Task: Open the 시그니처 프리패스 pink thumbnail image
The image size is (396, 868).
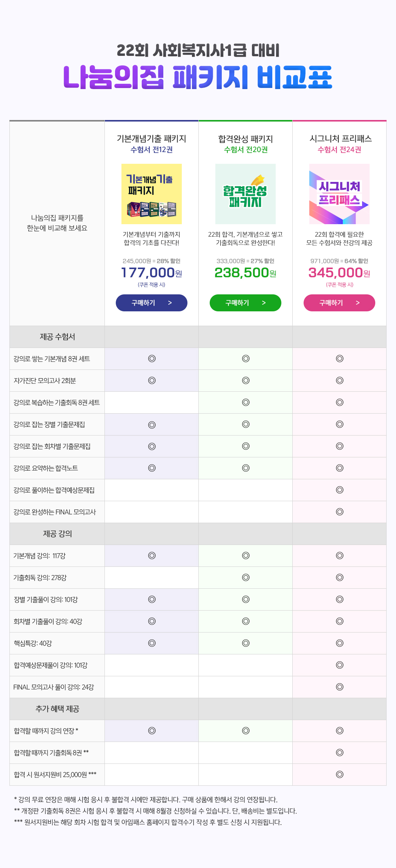Action: point(339,194)
